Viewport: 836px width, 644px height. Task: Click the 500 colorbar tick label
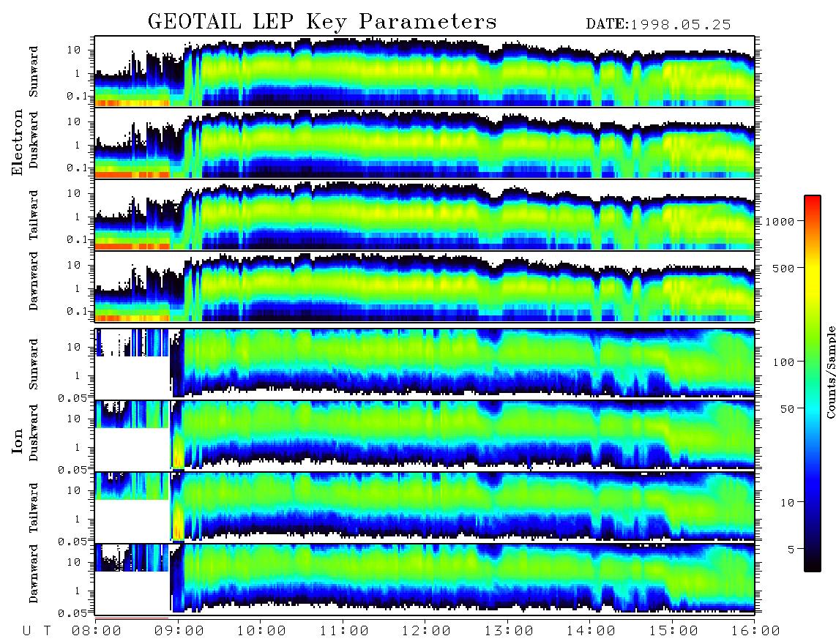point(783,268)
